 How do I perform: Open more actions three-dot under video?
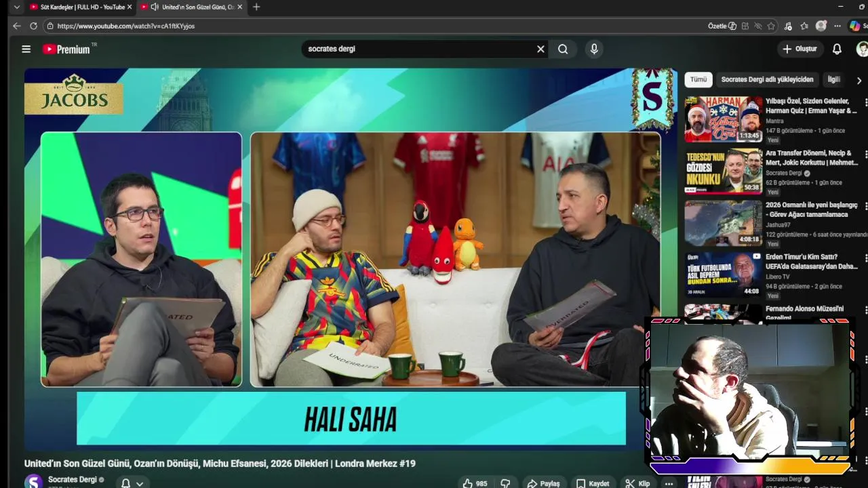pos(669,483)
